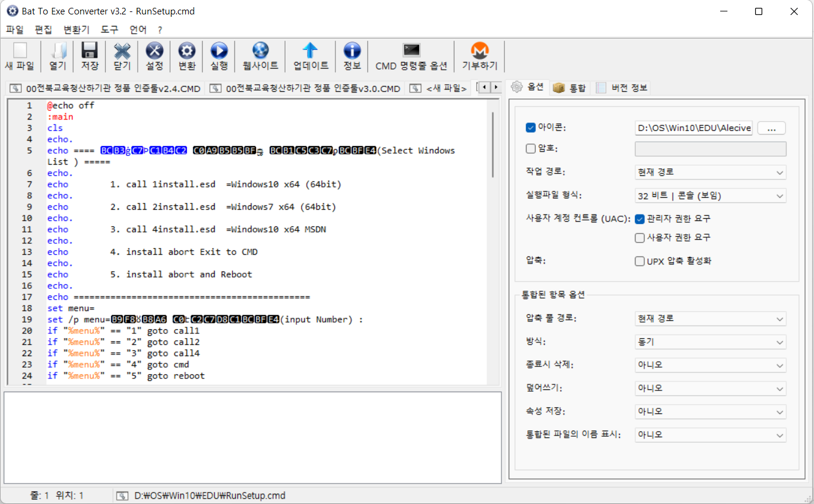Click the code editor vertical scrollbar
814x504 pixels.
coord(492,144)
